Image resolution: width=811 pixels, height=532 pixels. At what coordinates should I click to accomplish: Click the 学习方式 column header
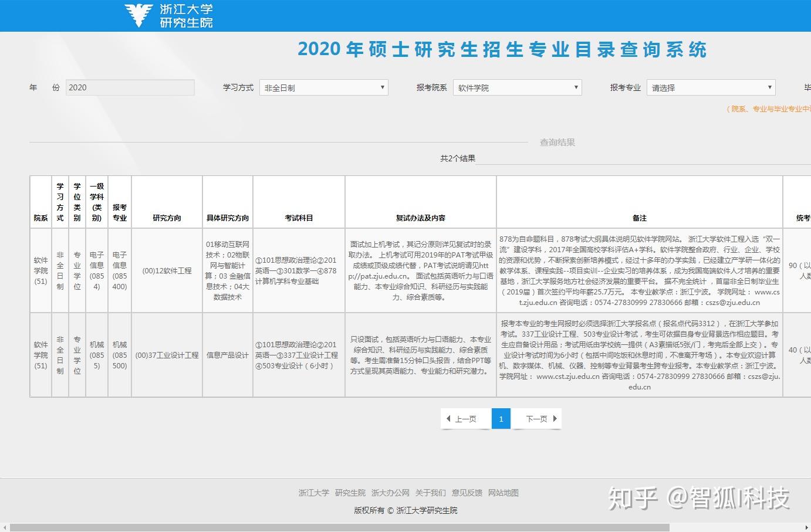pos(60,202)
